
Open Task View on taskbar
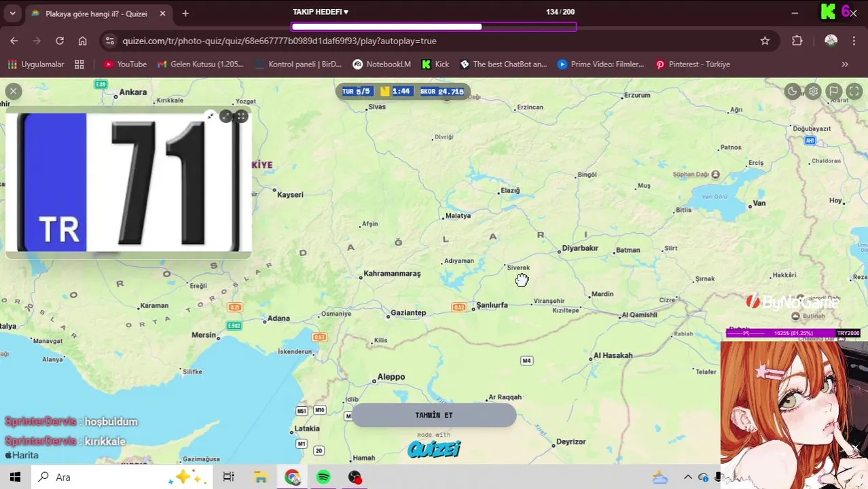228,477
